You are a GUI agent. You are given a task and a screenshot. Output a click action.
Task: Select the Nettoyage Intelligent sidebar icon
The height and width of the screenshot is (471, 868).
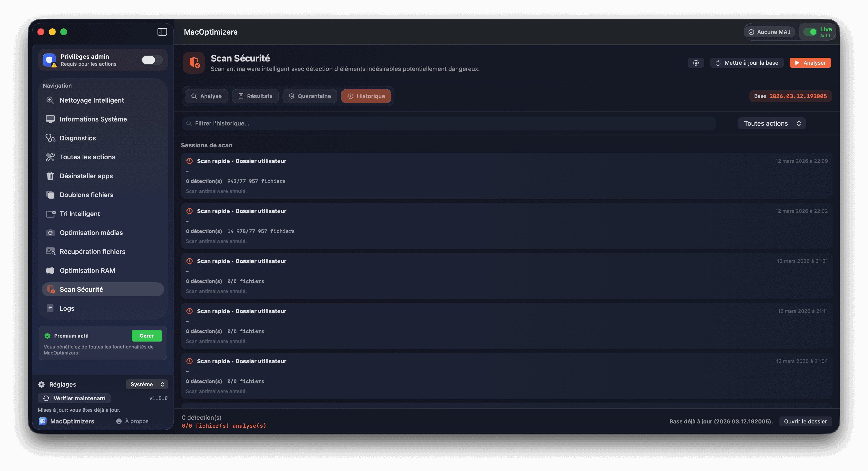pos(50,100)
